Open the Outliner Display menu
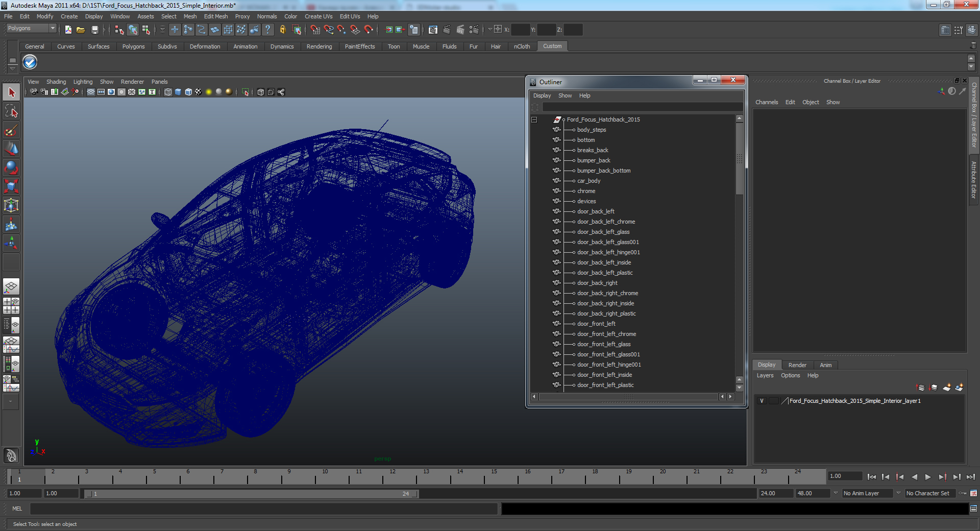The image size is (980, 531). (x=542, y=95)
